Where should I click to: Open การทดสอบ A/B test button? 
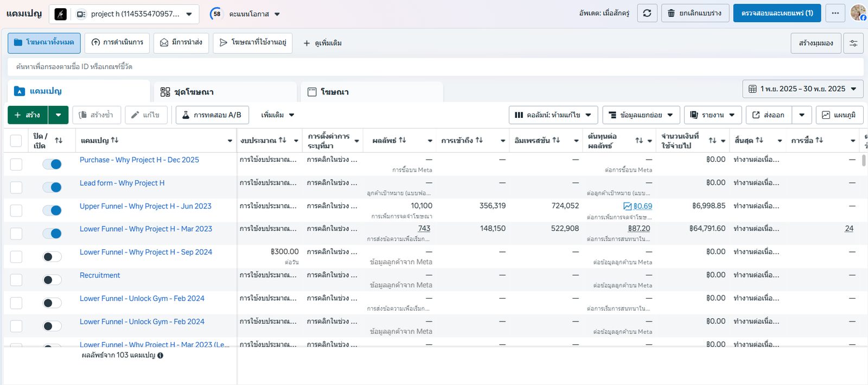click(x=212, y=115)
